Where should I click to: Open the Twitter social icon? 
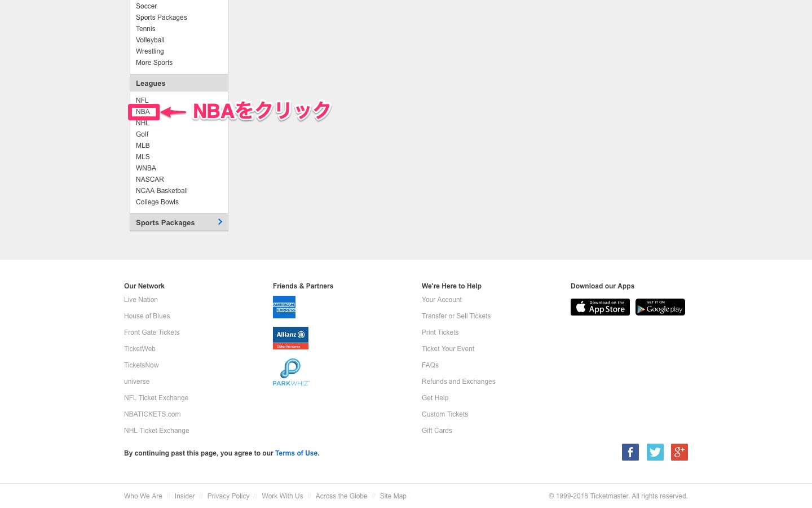[655, 452]
